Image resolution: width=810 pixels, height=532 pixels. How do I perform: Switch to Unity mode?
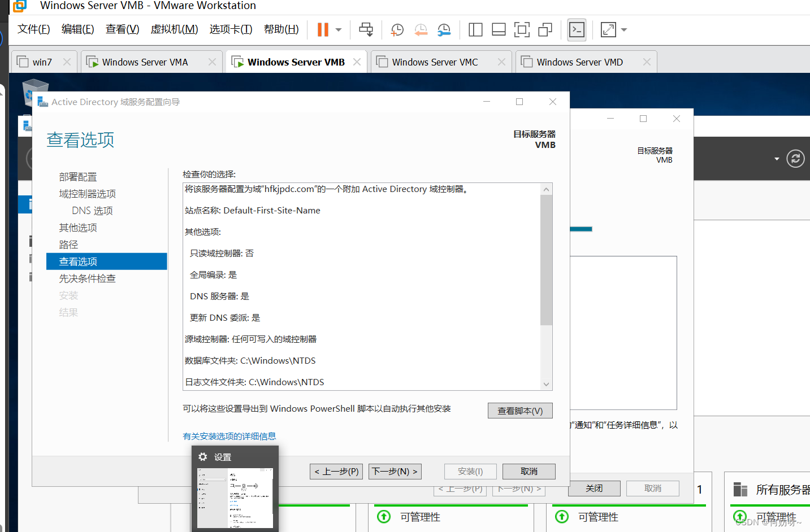click(545, 30)
